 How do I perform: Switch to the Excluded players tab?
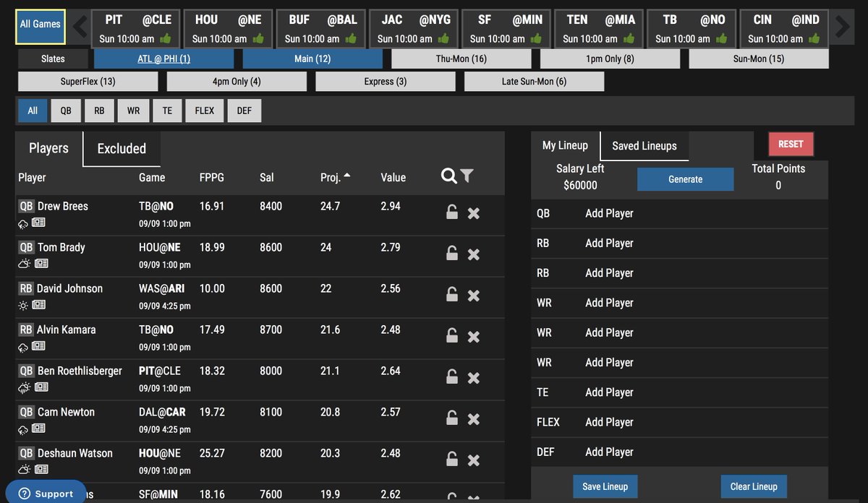[122, 149]
